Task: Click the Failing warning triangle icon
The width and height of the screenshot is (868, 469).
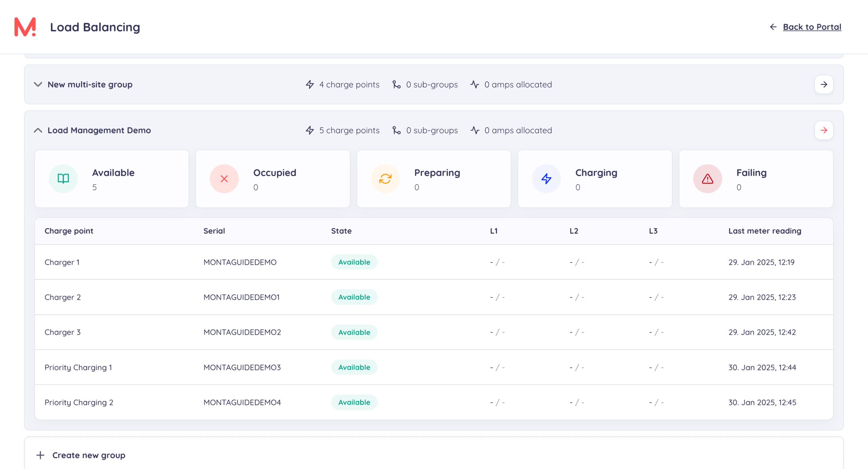Action: coord(707,179)
